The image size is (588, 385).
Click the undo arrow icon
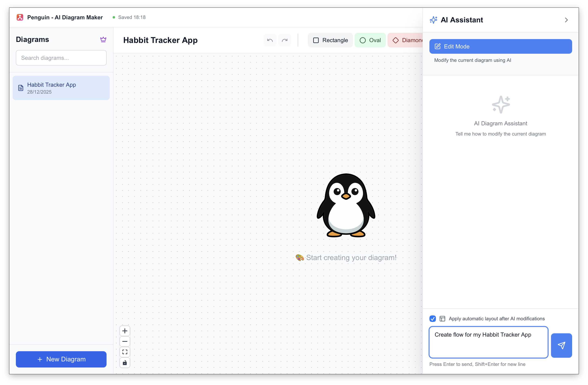coord(270,40)
